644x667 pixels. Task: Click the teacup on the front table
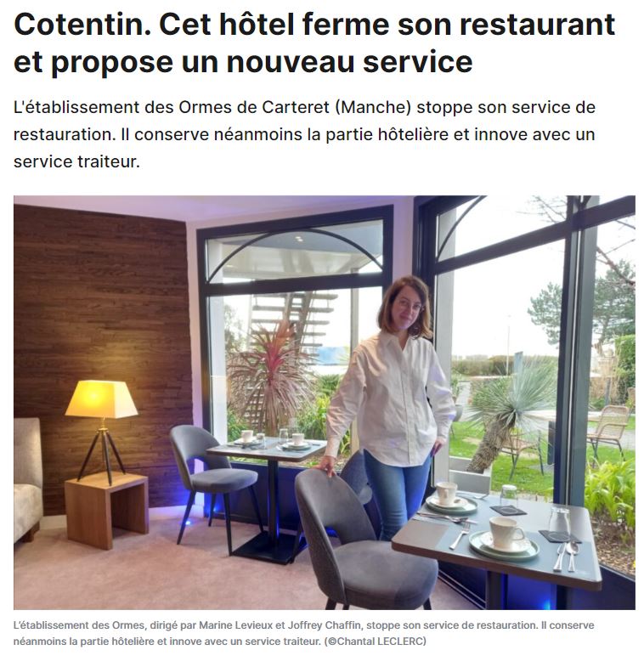click(x=506, y=534)
